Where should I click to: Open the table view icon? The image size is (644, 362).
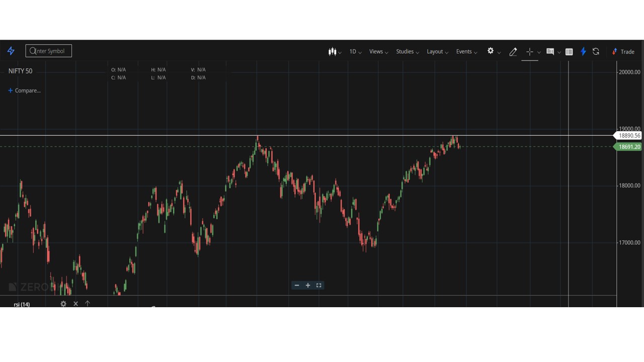click(569, 51)
